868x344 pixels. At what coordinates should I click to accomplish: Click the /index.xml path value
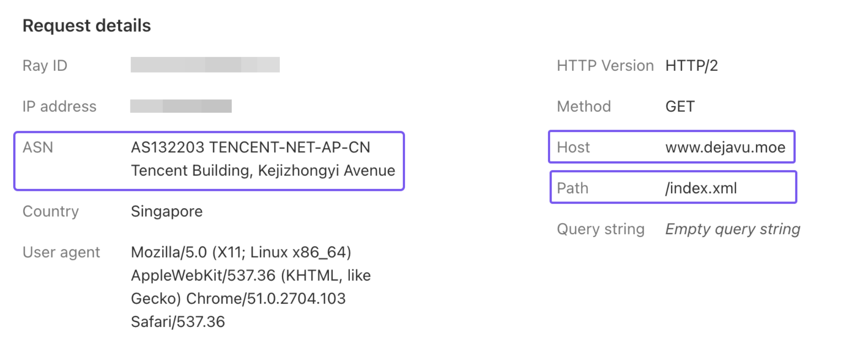pos(701,188)
